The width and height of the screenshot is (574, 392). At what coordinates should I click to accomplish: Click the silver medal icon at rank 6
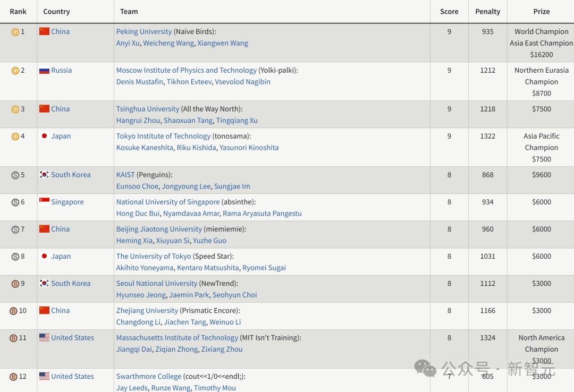click(x=15, y=202)
